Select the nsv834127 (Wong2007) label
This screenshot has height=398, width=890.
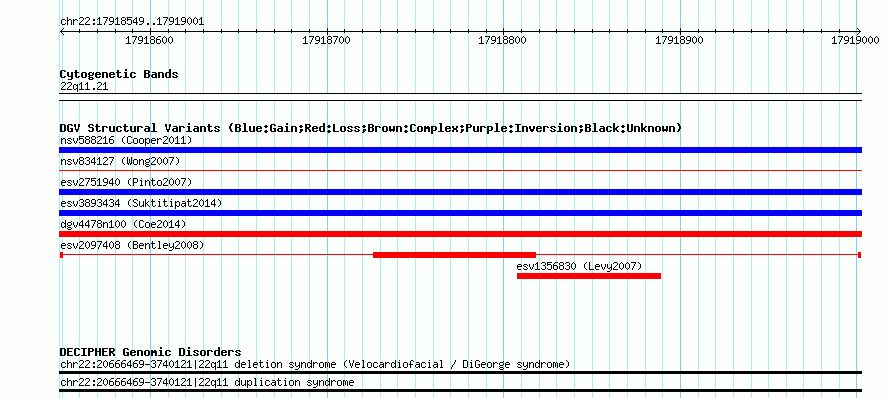click(x=120, y=161)
